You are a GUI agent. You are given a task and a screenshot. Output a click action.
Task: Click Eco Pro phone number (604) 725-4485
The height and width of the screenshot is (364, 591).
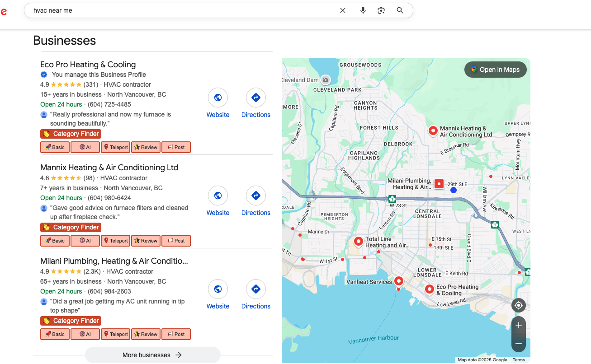pyautogui.click(x=109, y=104)
